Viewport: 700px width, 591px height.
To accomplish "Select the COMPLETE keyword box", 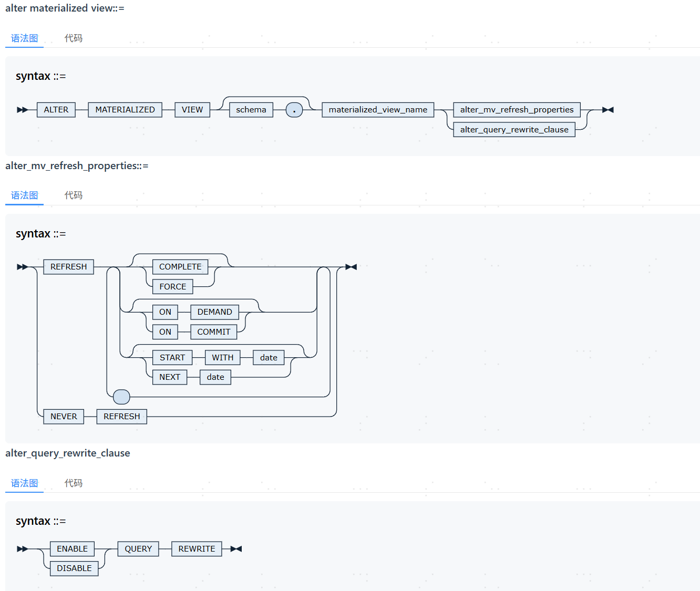I will point(180,267).
